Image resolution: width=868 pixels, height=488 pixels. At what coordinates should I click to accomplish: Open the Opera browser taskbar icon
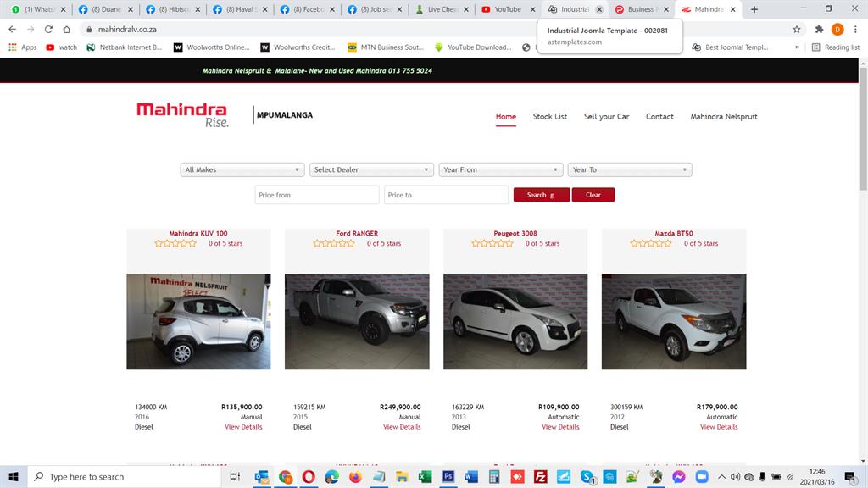click(309, 477)
